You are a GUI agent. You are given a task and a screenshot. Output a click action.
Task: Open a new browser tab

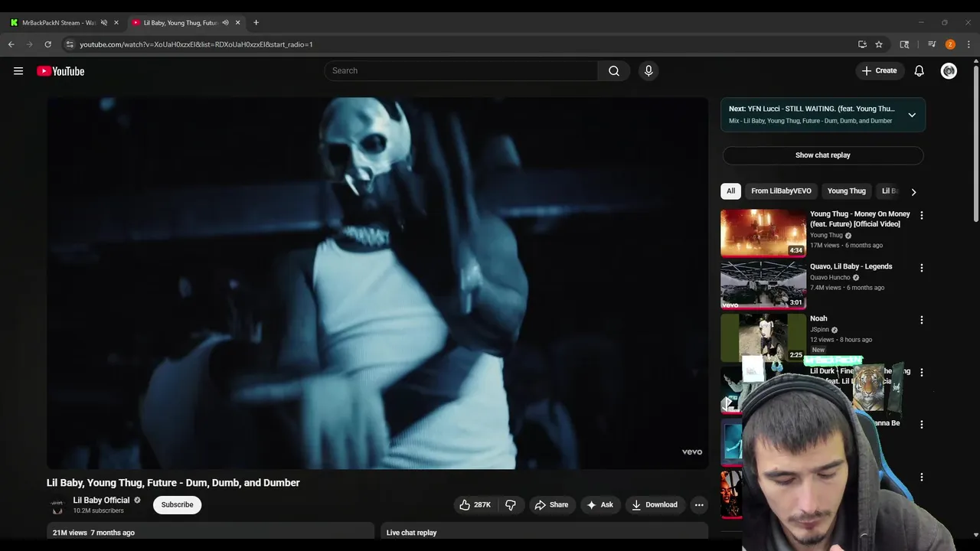(256, 22)
